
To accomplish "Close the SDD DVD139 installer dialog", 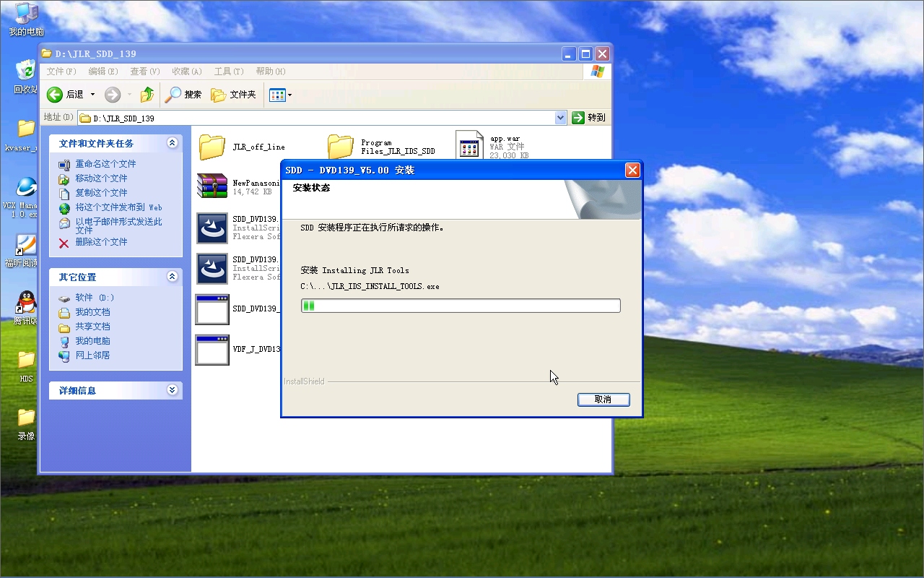I will point(632,171).
